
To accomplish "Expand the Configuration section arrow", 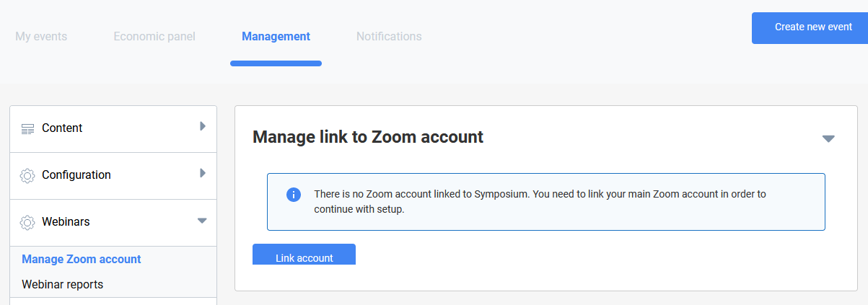I will click(203, 173).
